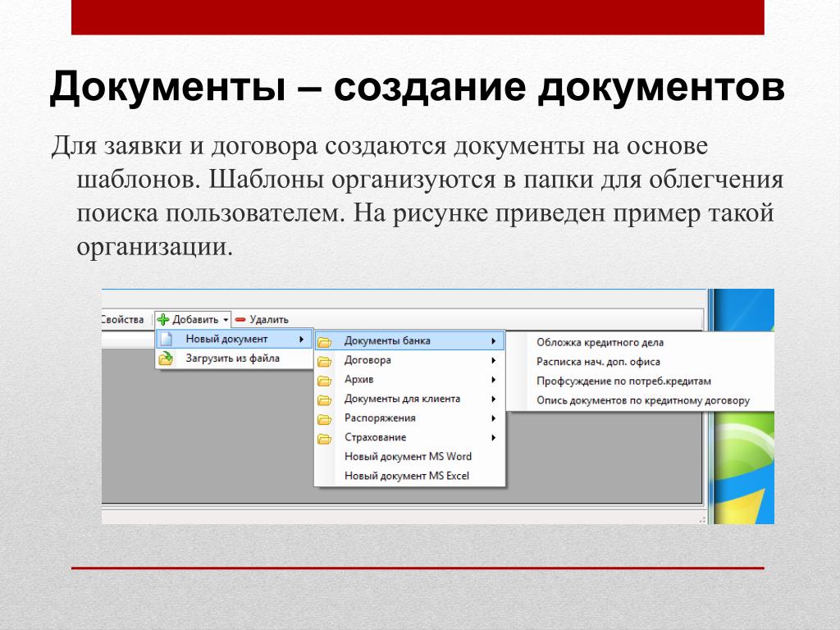Select Опись документов по кредитному договору
The height and width of the screenshot is (630, 840).
[641, 400]
